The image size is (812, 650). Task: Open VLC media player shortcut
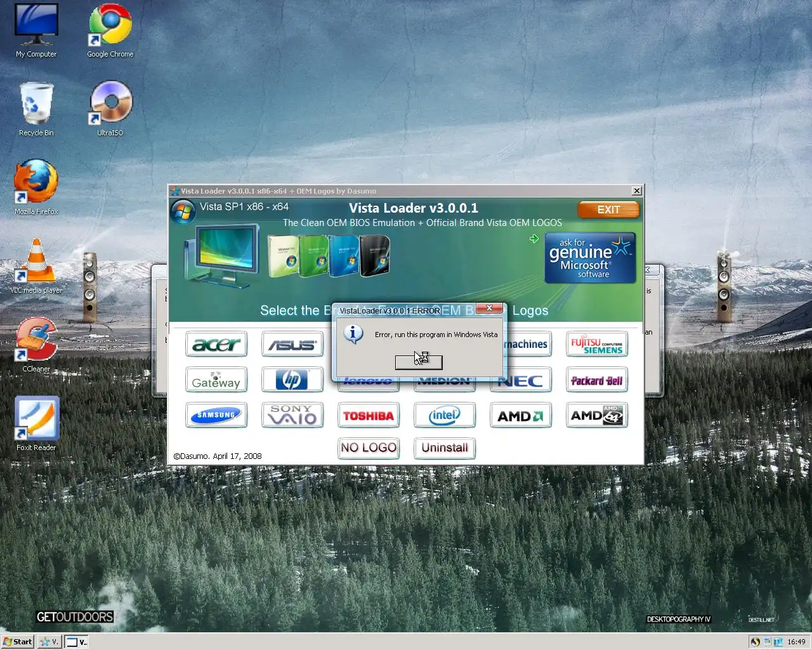36,266
